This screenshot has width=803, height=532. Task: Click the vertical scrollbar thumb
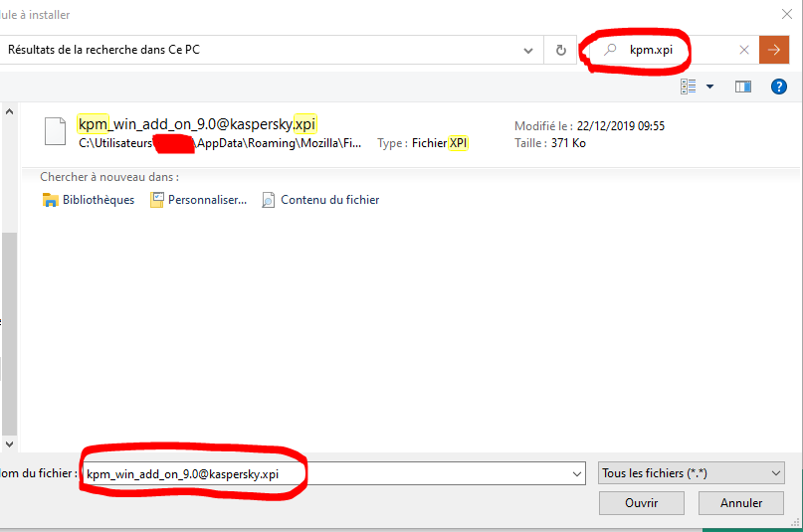(9, 333)
